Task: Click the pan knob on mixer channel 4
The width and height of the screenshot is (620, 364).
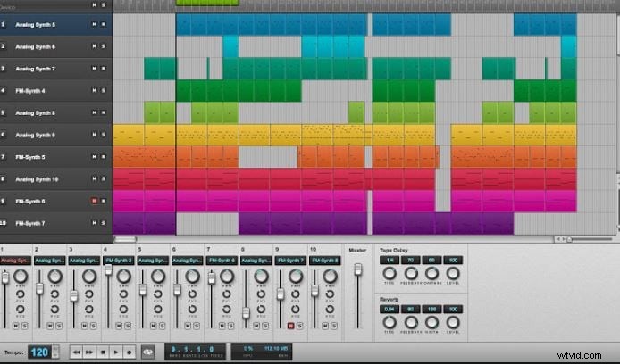Action: [x=124, y=277]
